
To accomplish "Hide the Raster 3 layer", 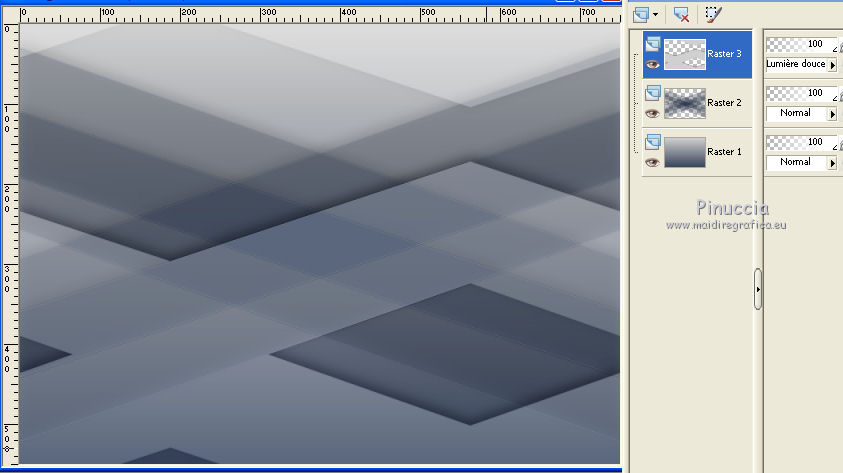I will click(653, 64).
